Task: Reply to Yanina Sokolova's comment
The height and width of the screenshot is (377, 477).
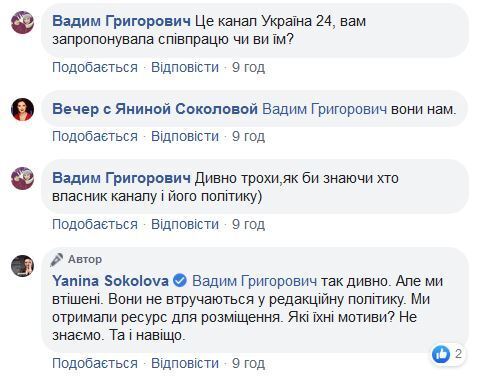Action: point(185,363)
